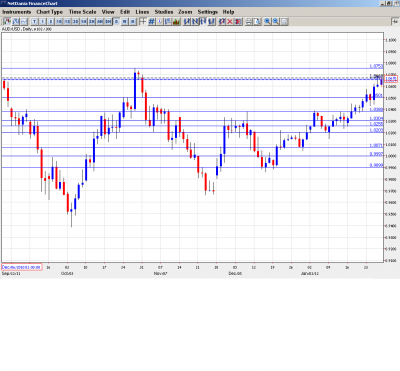Toggle the crosshair cursor tool
The image size is (400, 371).
click(143, 22)
